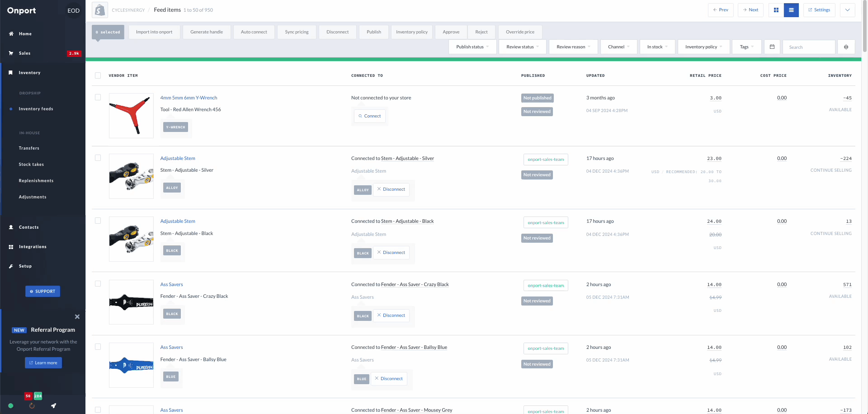Click Generate handle button
The width and height of the screenshot is (868, 414).
(x=207, y=32)
